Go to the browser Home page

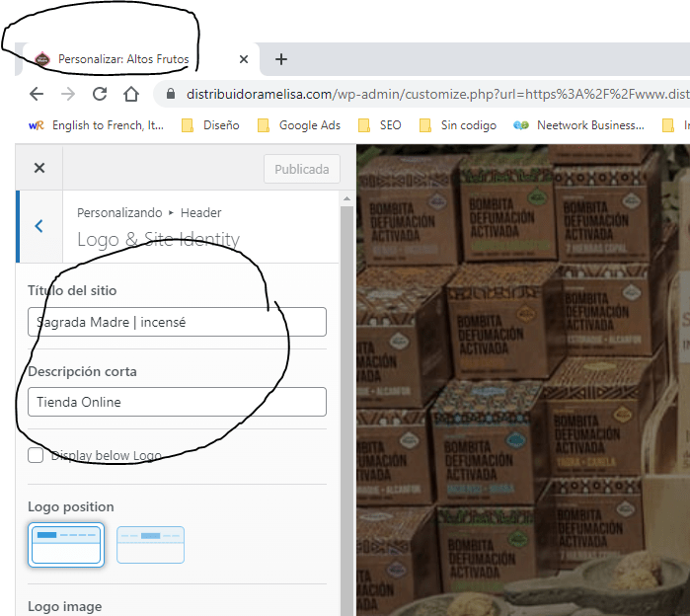[x=131, y=94]
